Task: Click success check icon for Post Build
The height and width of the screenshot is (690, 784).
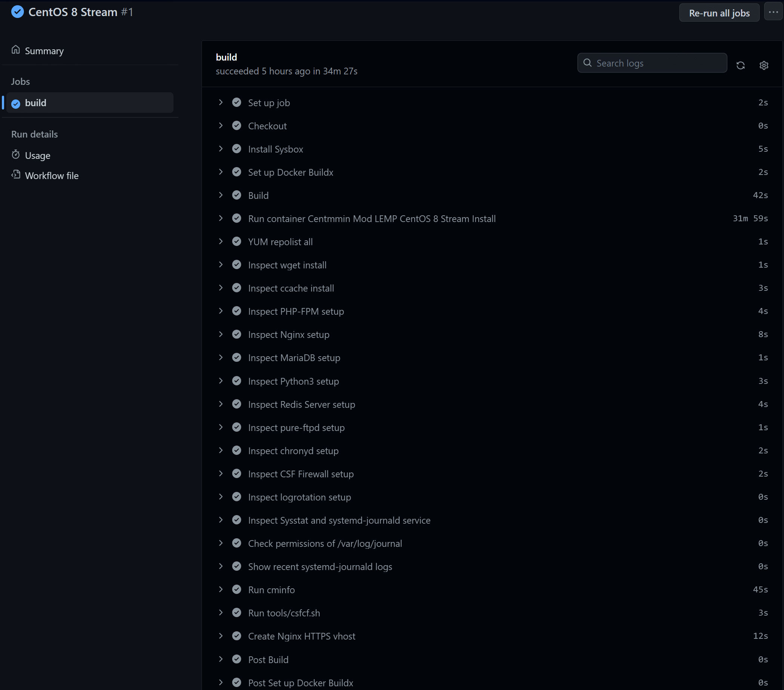Action: click(237, 659)
